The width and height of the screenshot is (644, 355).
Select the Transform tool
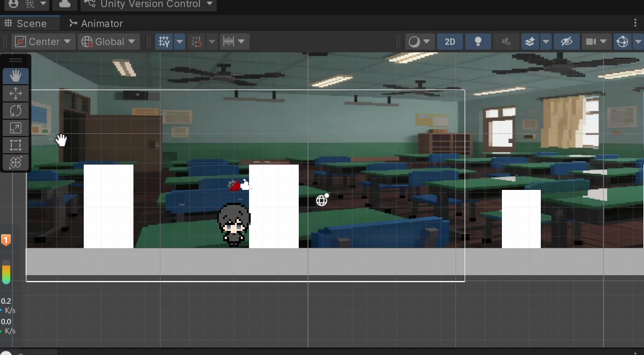pos(16,162)
